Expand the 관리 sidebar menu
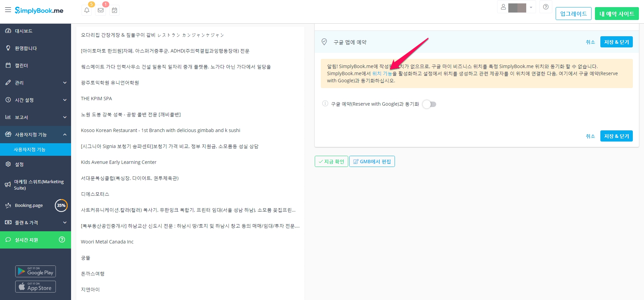The height and width of the screenshot is (300, 644). pyautogui.click(x=36, y=83)
